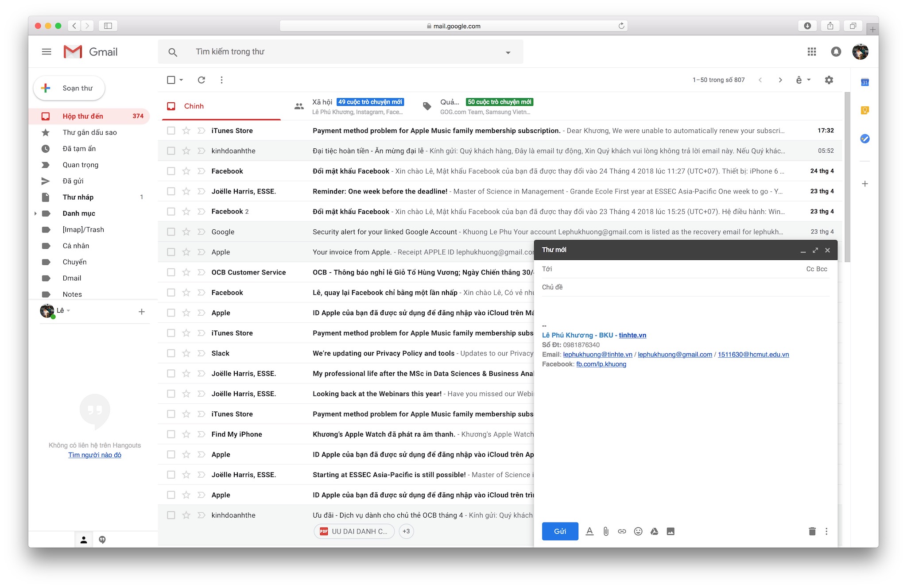907x588 pixels.
Task: Expand the Danh mục label tree
Action: 35,213
